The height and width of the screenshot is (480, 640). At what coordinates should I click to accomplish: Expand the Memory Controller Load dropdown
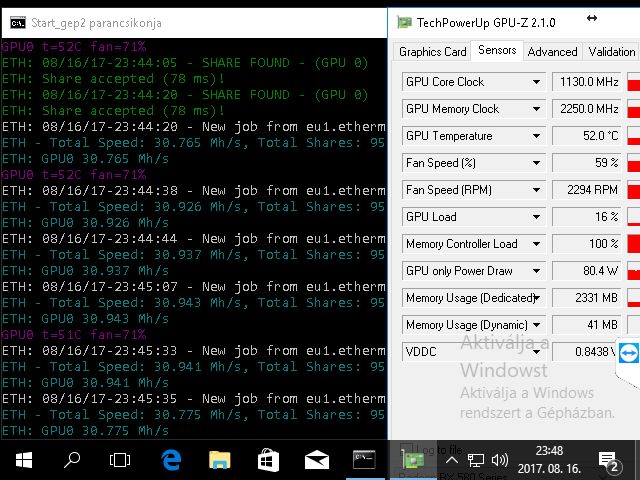tap(536, 244)
